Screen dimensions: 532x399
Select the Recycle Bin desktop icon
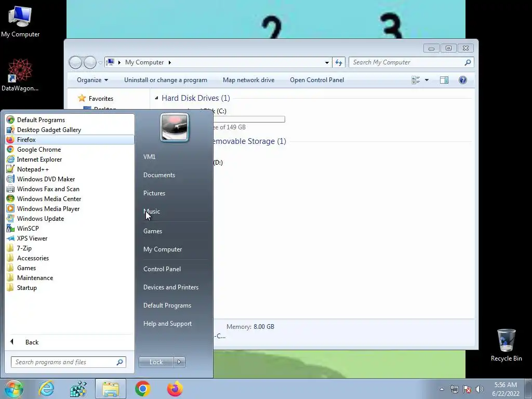506,345
